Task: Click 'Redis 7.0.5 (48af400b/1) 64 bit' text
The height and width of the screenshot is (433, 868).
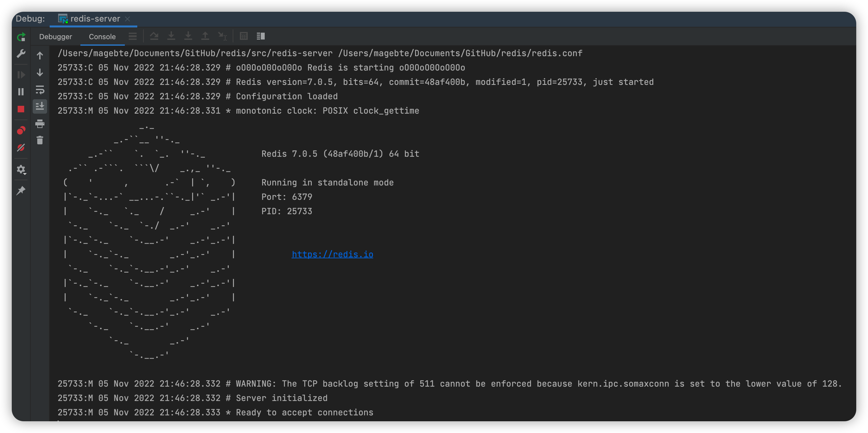Action: [340, 154]
